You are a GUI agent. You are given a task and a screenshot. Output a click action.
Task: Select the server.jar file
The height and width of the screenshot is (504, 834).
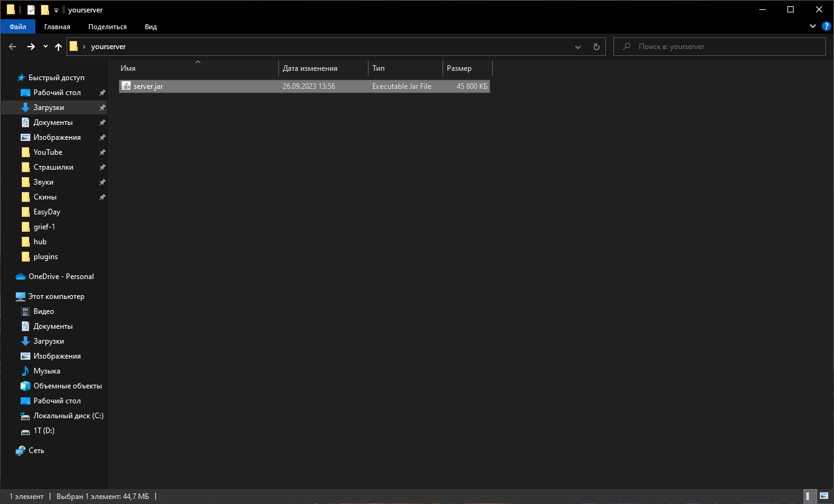tap(305, 86)
